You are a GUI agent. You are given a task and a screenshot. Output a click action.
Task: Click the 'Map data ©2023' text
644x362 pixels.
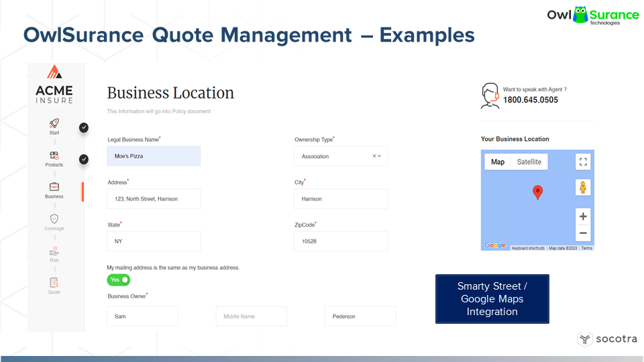[x=563, y=248]
